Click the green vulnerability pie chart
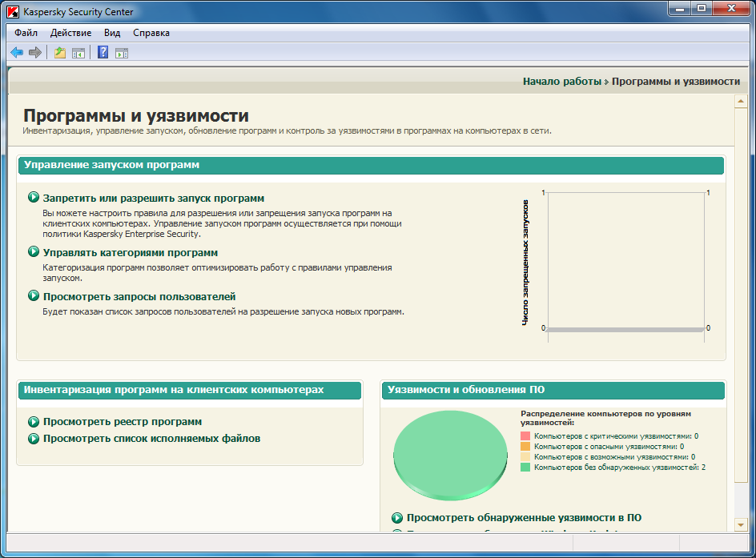Image resolution: width=756 pixels, height=558 pixels. coord(451,451)
